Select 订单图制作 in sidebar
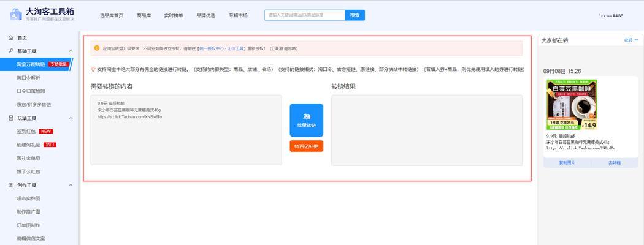This screenshot has height=245, width=644. (x=28, y=225)
